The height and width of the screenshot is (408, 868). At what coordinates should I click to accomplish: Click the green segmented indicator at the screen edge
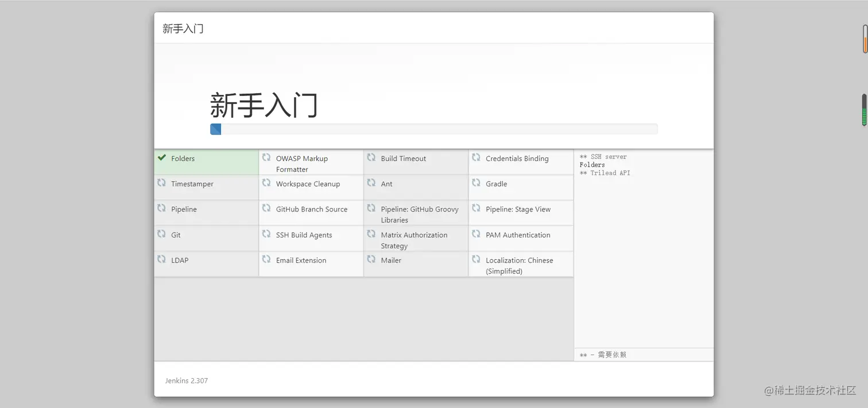865,110
